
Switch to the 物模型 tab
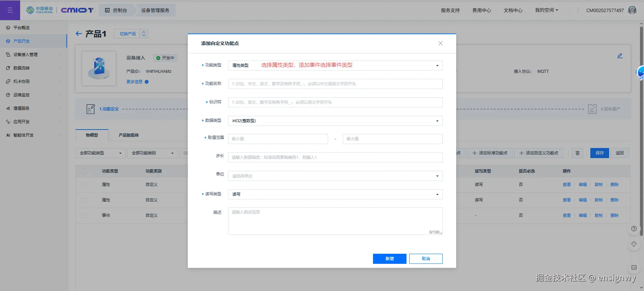point(92,135)
